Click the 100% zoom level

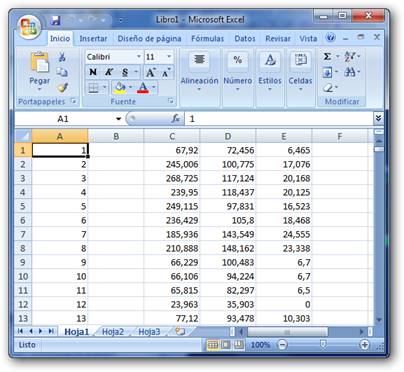[260, 345]
